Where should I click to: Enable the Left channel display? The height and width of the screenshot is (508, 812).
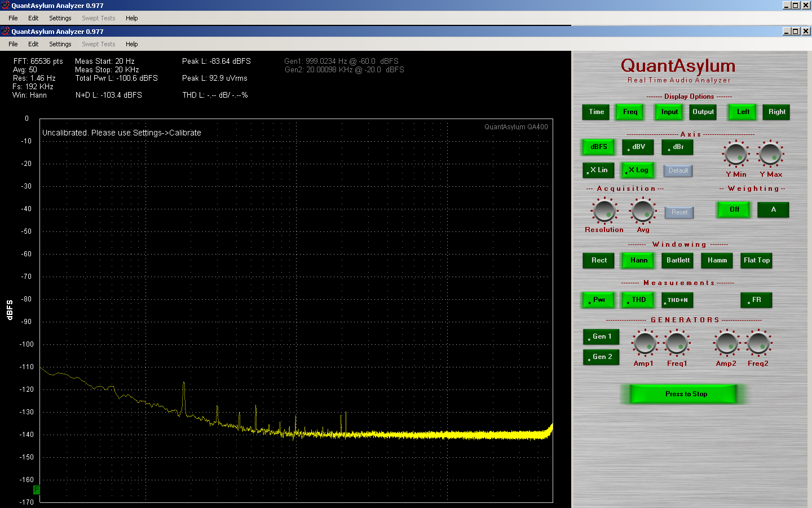point(743,112)
